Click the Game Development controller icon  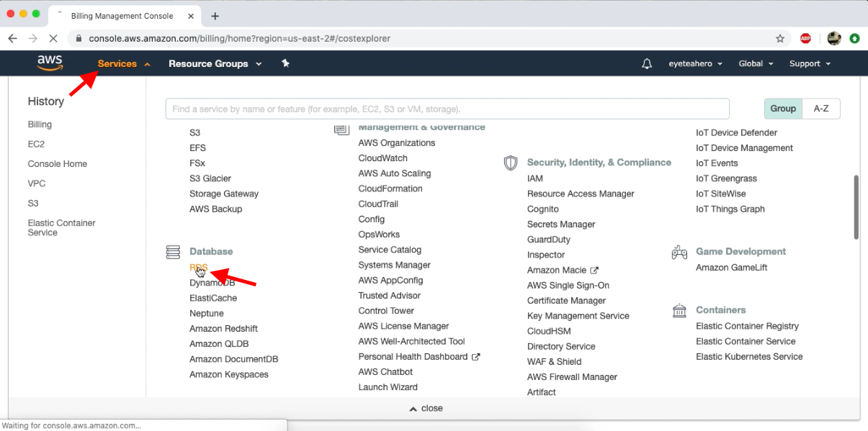pos(679,252)
